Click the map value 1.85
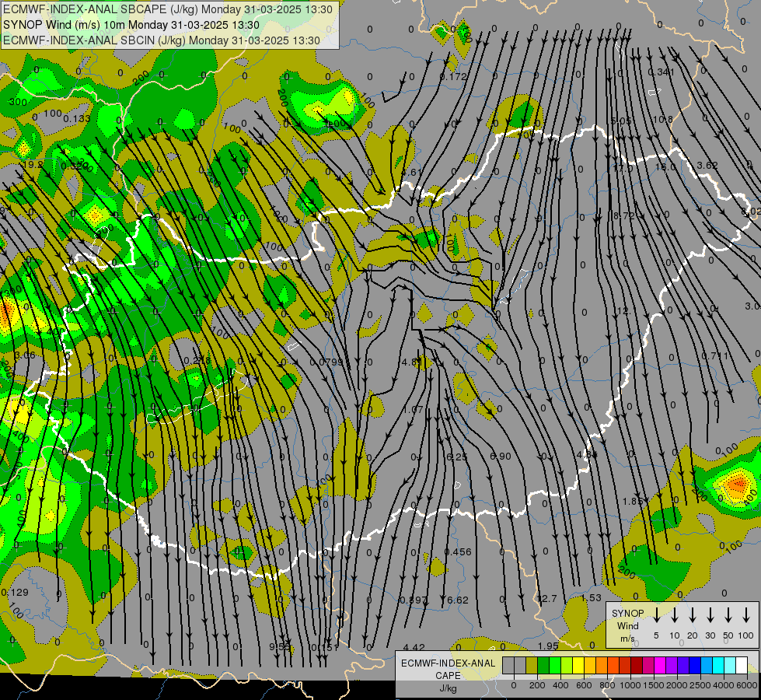 point(633,502)
